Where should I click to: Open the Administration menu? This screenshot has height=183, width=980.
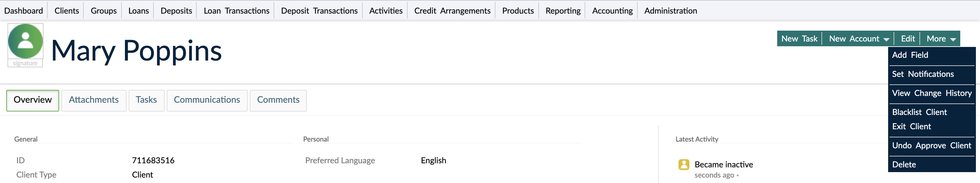(x=670, y=11)
